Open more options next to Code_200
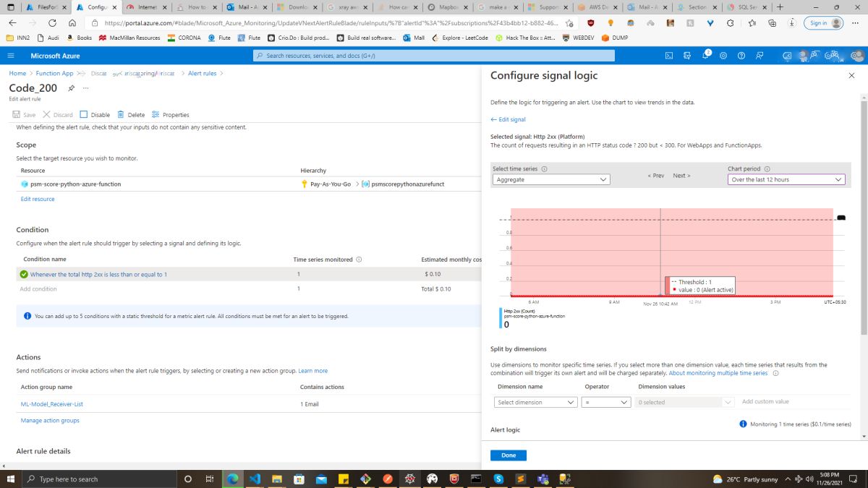The width and height of the screenshot is (868, 488). point(86,88)
